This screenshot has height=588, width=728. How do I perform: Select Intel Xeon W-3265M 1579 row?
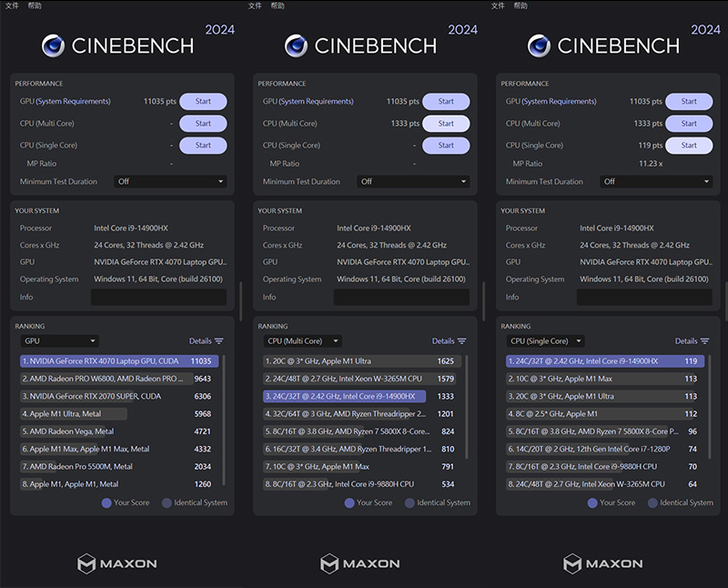(x=362, y=379)
